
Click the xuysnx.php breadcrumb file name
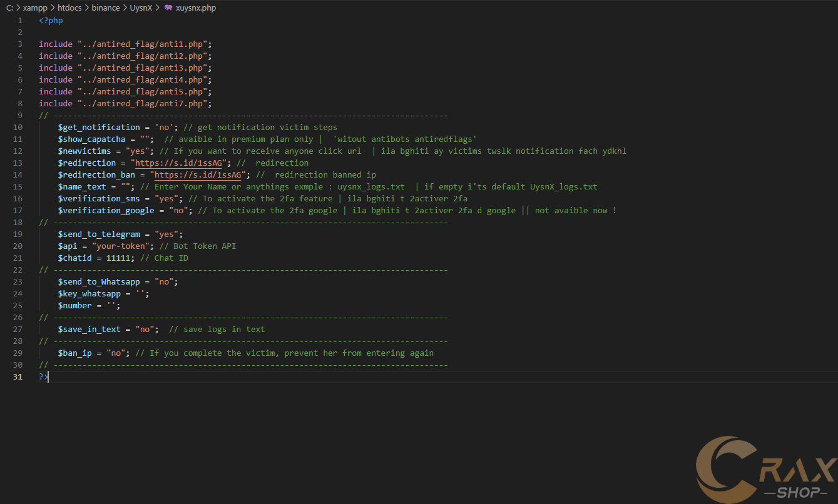click(x=196, y=8)
